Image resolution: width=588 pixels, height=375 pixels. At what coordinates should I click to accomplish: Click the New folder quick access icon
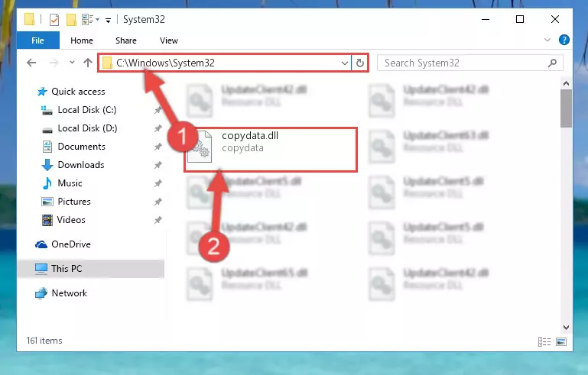tap(71, 20)
